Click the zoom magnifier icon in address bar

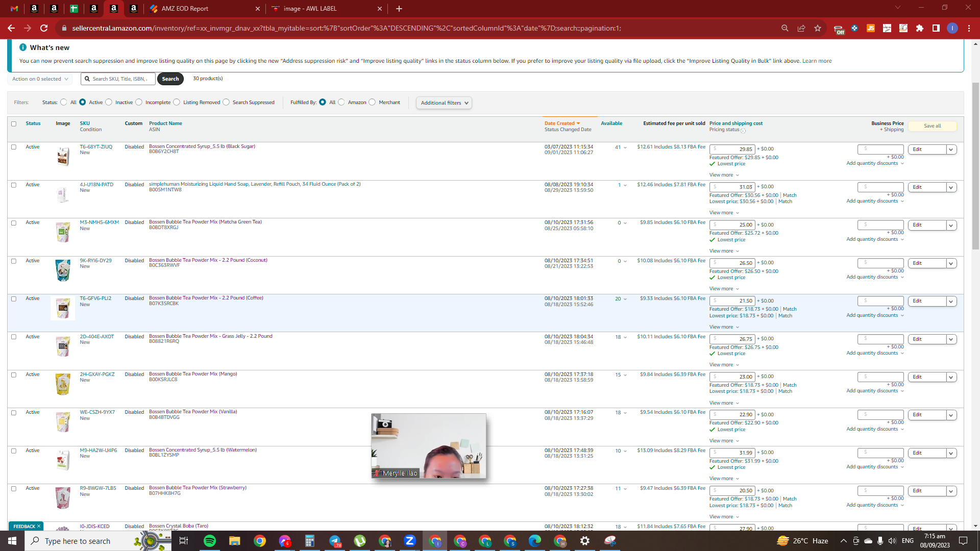point(785,28)
